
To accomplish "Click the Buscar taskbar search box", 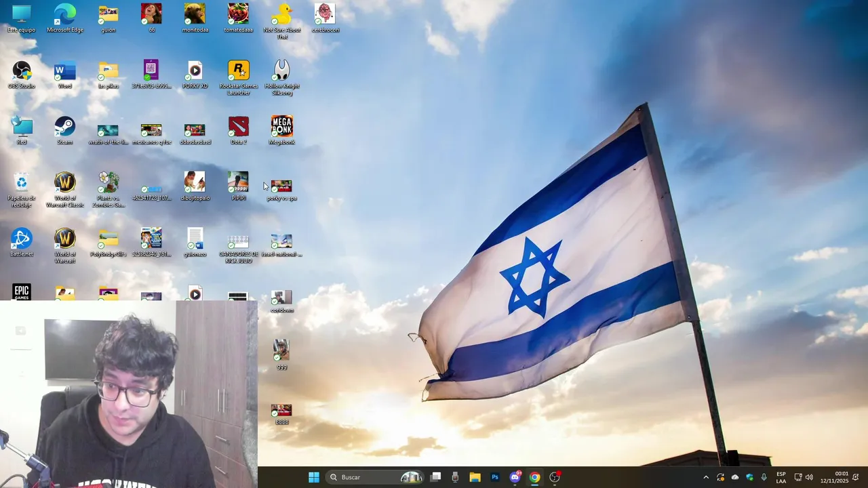I will (375, 477).
